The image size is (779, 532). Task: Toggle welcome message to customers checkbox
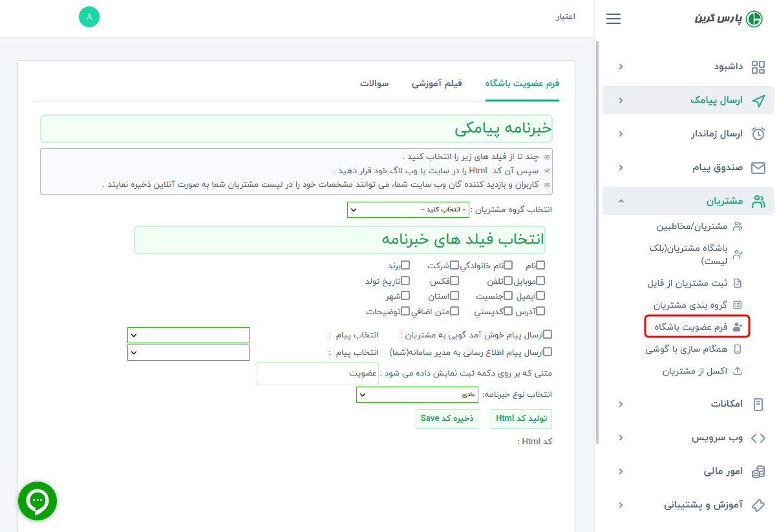[548, 335]
